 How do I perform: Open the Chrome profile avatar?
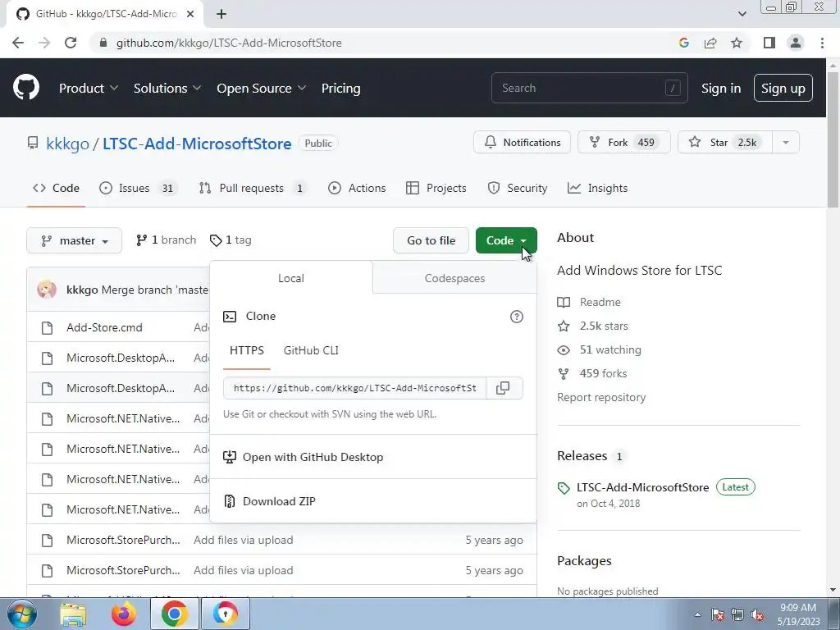(796, 43)
